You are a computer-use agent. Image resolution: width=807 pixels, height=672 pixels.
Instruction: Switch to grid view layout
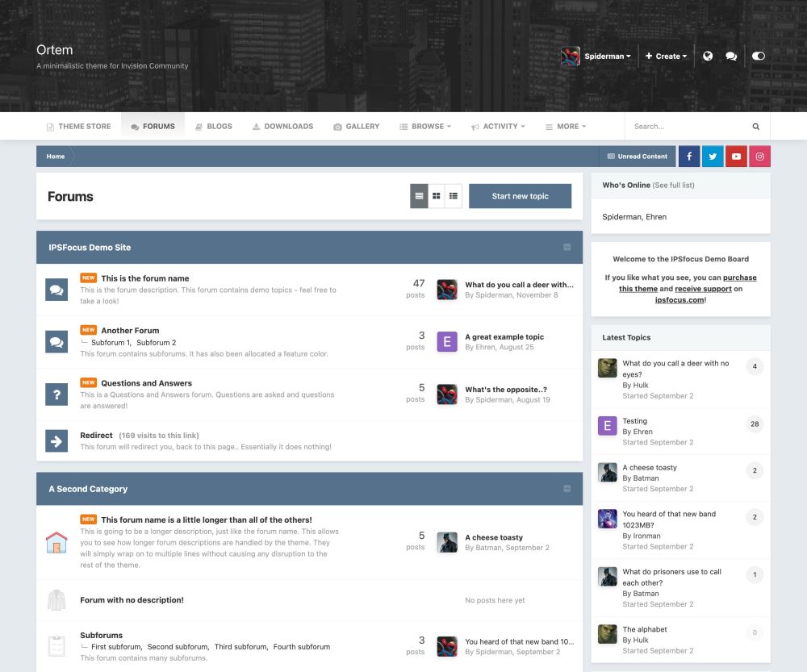[x=437, y=196]
